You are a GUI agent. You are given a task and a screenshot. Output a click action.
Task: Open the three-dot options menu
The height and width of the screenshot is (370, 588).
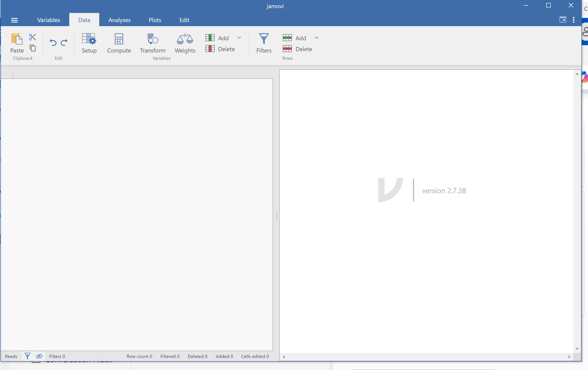coord(574,20)
